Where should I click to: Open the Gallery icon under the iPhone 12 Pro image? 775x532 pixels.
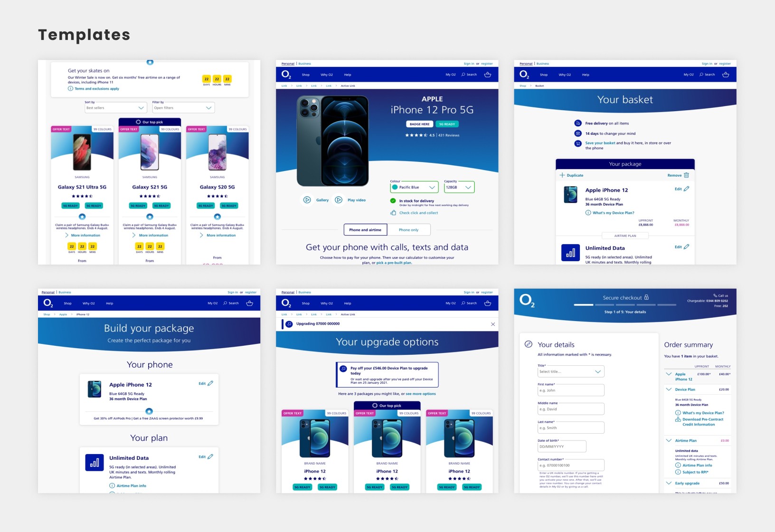tap(307, 200)
